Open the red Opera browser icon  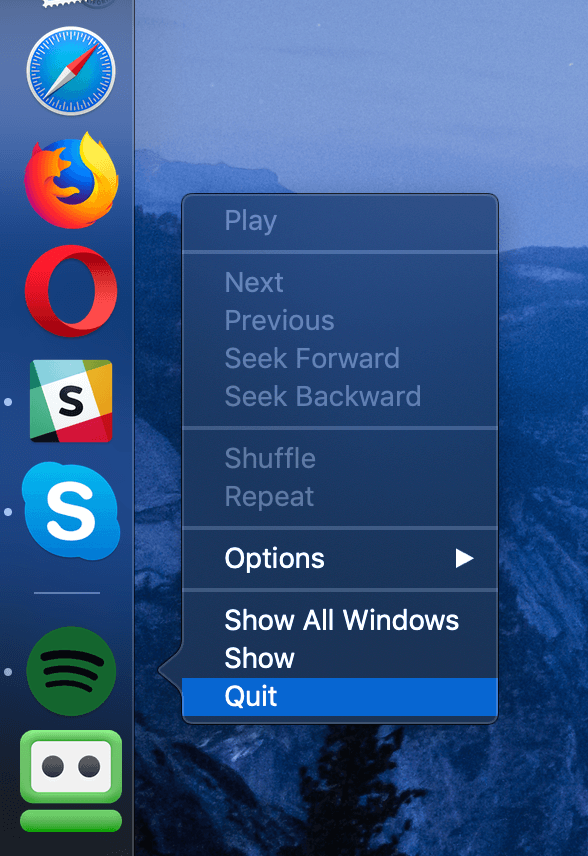coord(71,290)
